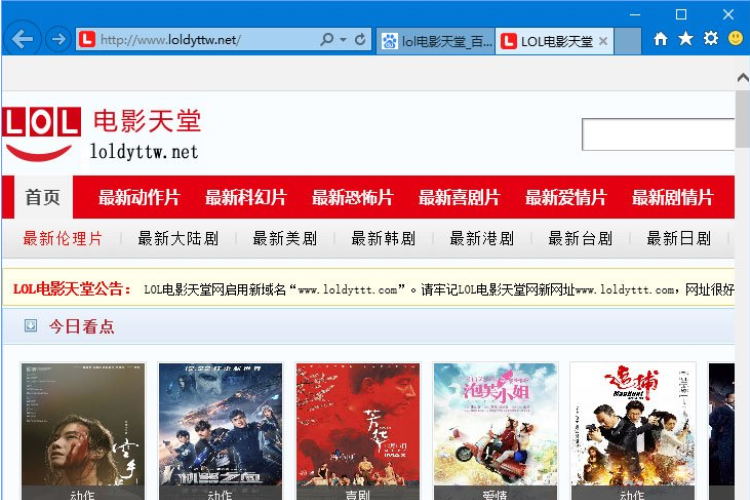Screen dimensions: 750x500
Task: Close the LOL电影天堂 tab
Action: tap(603, 41)
